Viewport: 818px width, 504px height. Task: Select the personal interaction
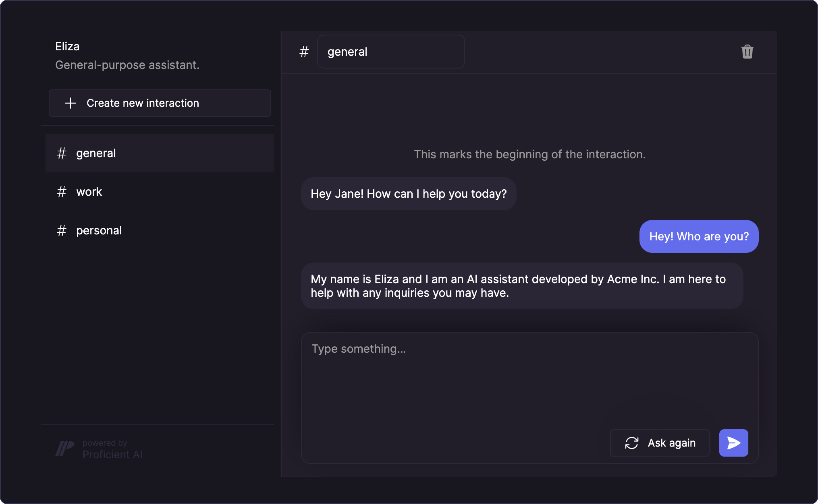(x=160, y=231)
